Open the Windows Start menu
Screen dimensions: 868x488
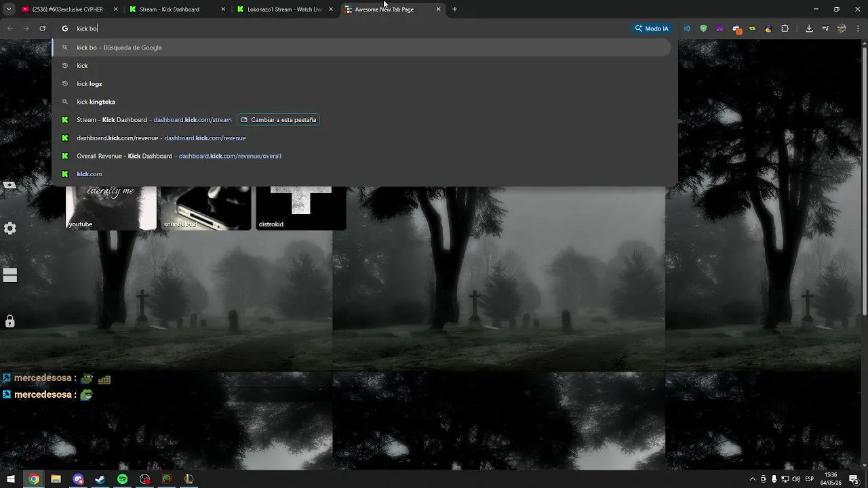[x=11, y=479]
